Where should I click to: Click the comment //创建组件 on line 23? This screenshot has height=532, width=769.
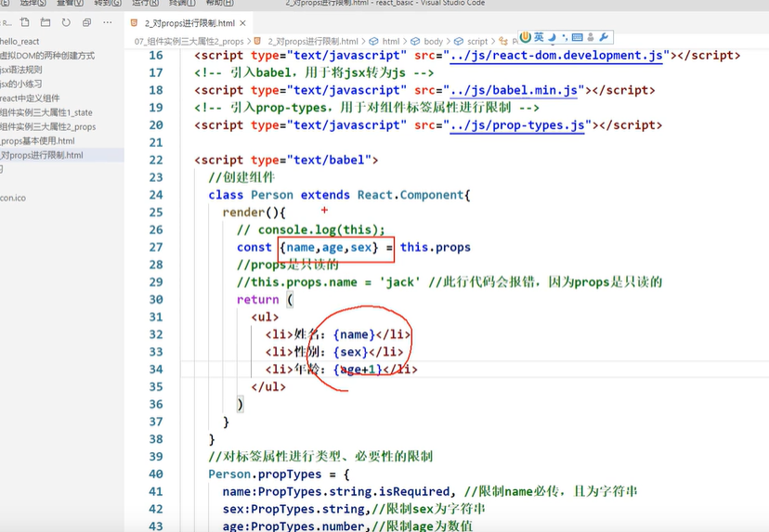point(241,177)
